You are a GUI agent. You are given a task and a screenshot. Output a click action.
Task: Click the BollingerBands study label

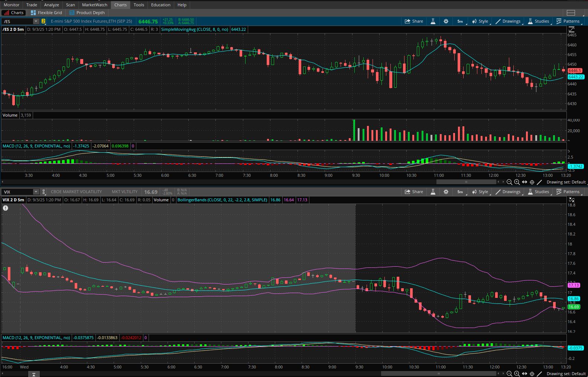point(222,200)
